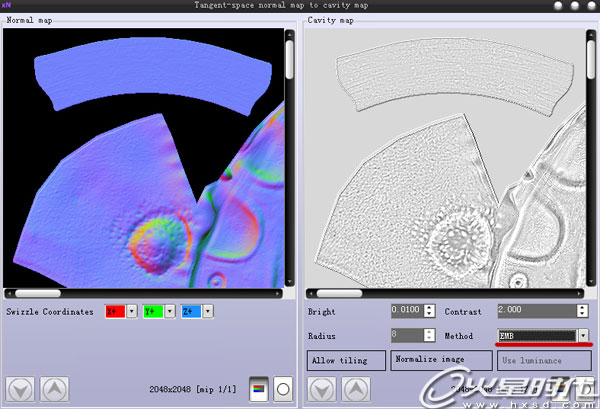Click the Cavity map vertical scrollbar thumb

[x=591, y=59]
